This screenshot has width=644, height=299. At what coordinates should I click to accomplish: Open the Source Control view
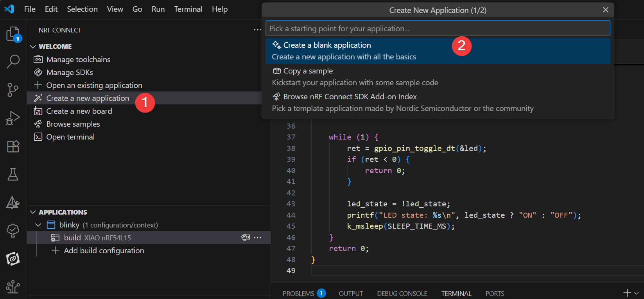point(13,90)
